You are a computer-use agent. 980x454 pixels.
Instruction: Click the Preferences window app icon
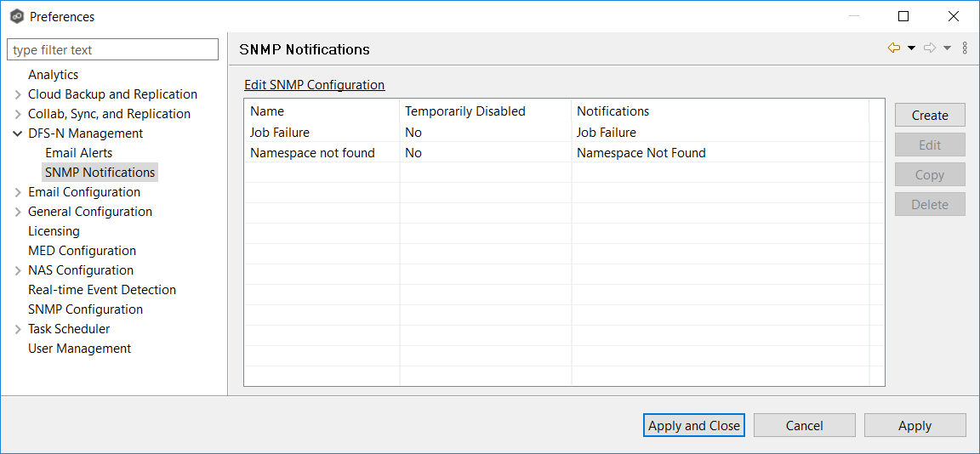(16, 16)
